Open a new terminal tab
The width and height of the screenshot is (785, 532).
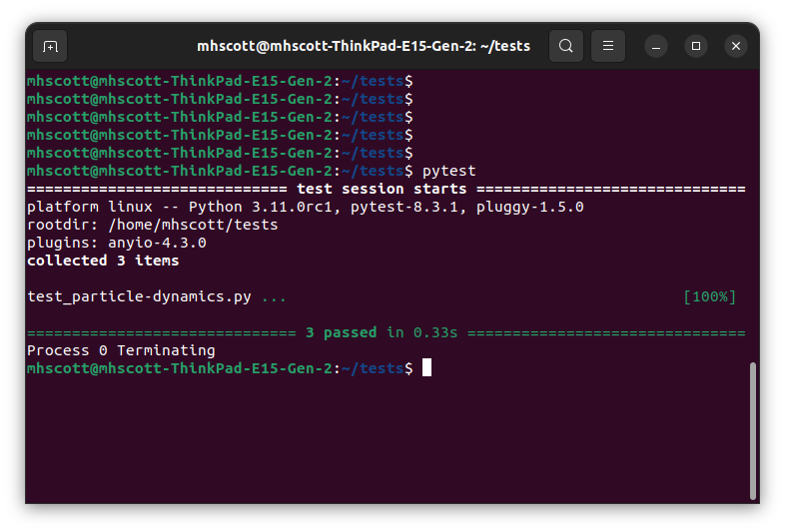(x=50, y=46)
